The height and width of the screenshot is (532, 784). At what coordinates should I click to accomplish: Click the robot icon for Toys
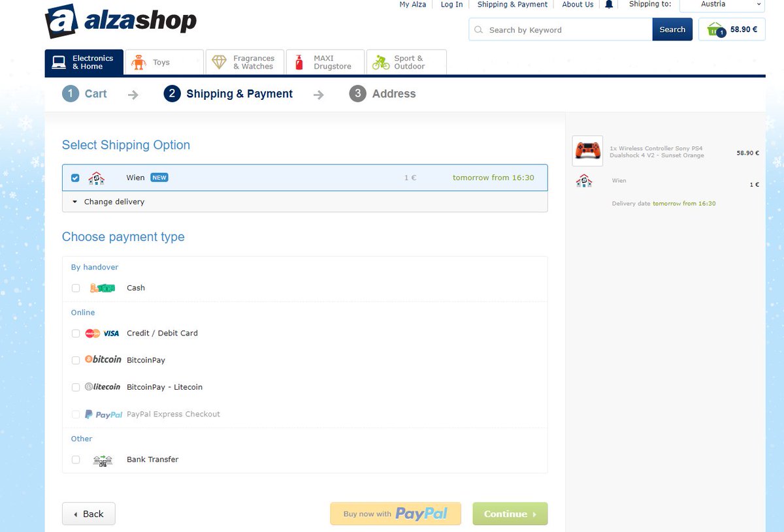(139, 63)
